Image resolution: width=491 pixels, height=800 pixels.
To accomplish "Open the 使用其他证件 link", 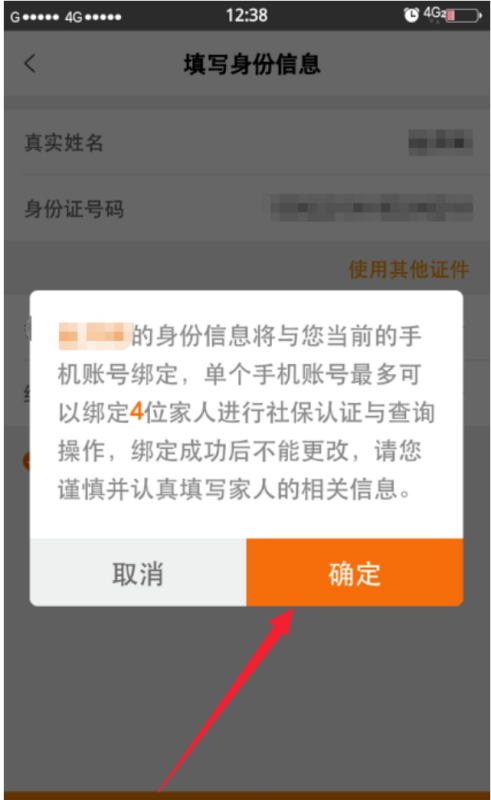I will pyautogui.click(x=408, y=269).
